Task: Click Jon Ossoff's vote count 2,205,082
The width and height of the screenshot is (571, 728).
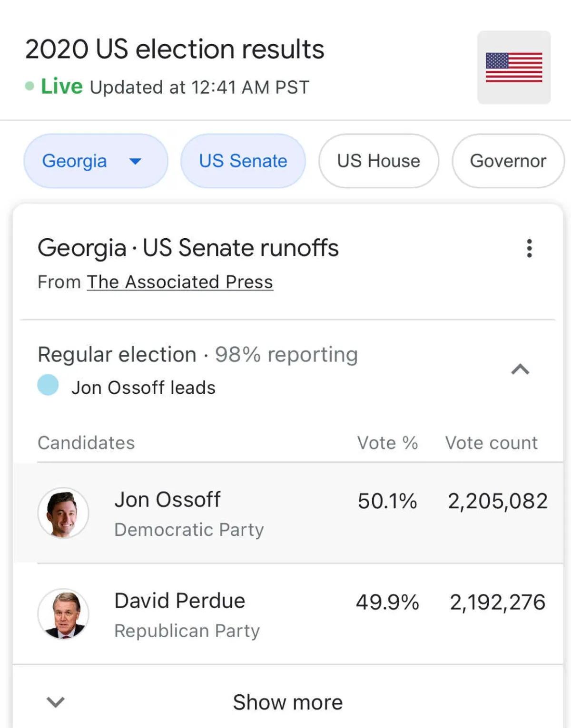Action: 497,501
